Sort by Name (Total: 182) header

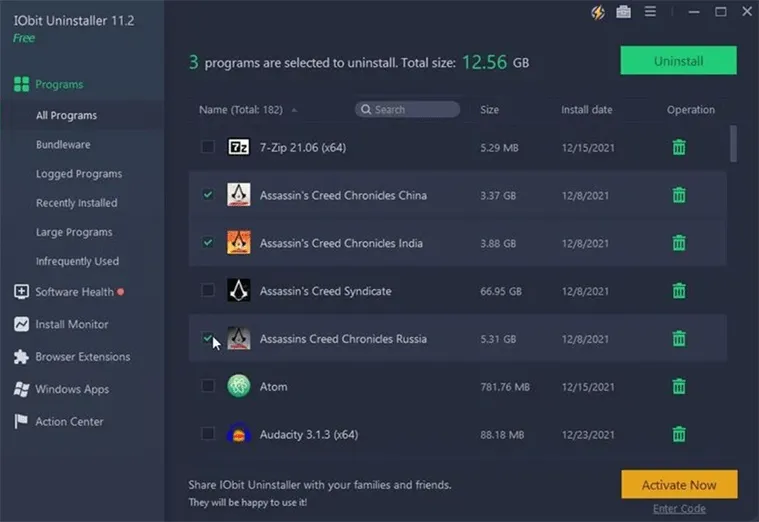[241, 110]
